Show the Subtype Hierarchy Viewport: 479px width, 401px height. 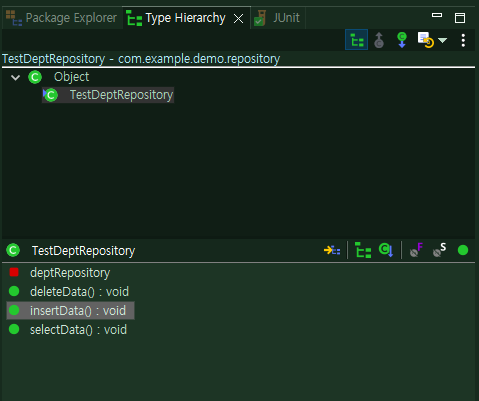pos(402,40)
